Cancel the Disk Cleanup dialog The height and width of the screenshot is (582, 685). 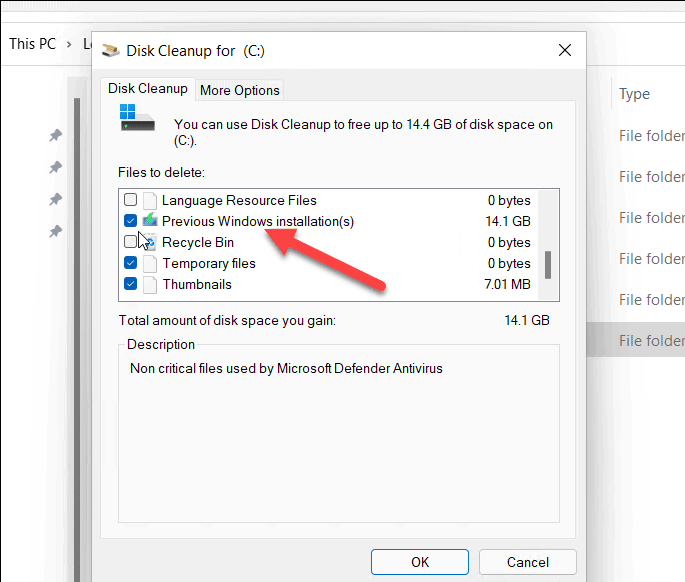(528, 562)
